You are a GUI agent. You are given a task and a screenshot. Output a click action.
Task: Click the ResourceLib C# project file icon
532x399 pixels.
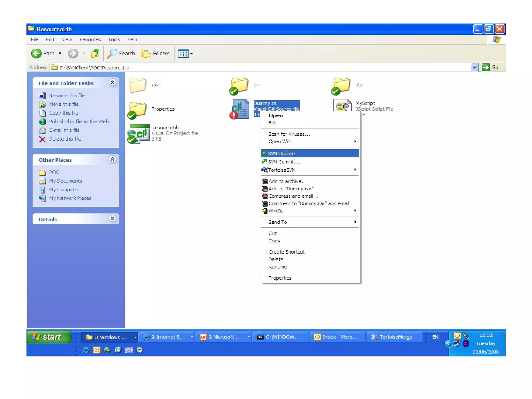pyautogui.click(x=139, y=134)
